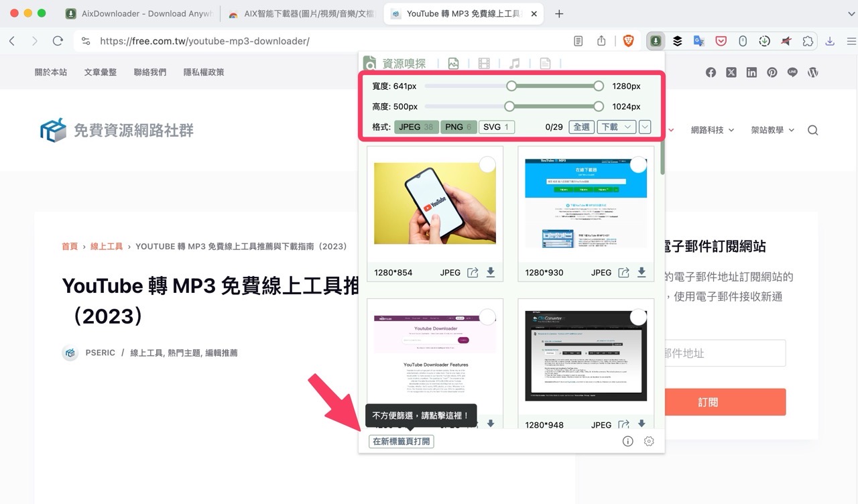The image size is (858, 504).
Task: Click the mouse-shaped extension icon
Action: pyautogui.click(x=743, y=41)
